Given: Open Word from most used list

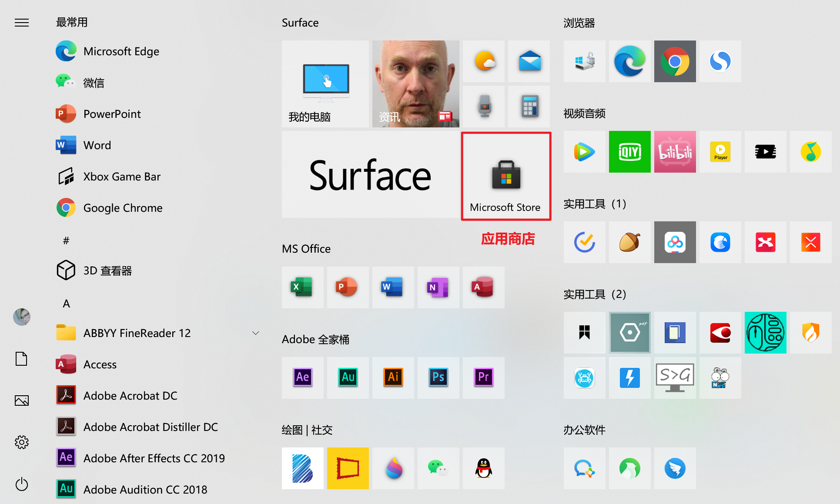Looking at the screenshot, I should click(x=97, y=145).
